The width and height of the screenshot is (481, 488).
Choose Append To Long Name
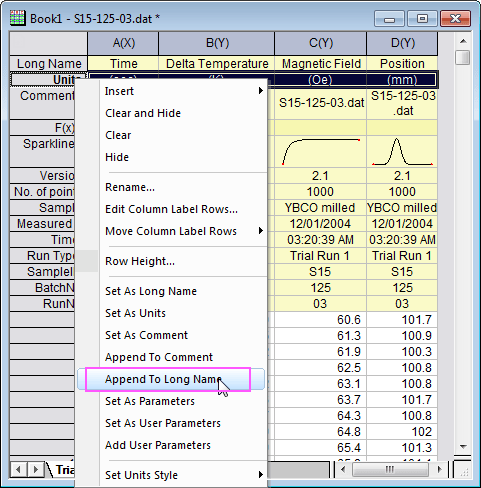coord(171,379)
